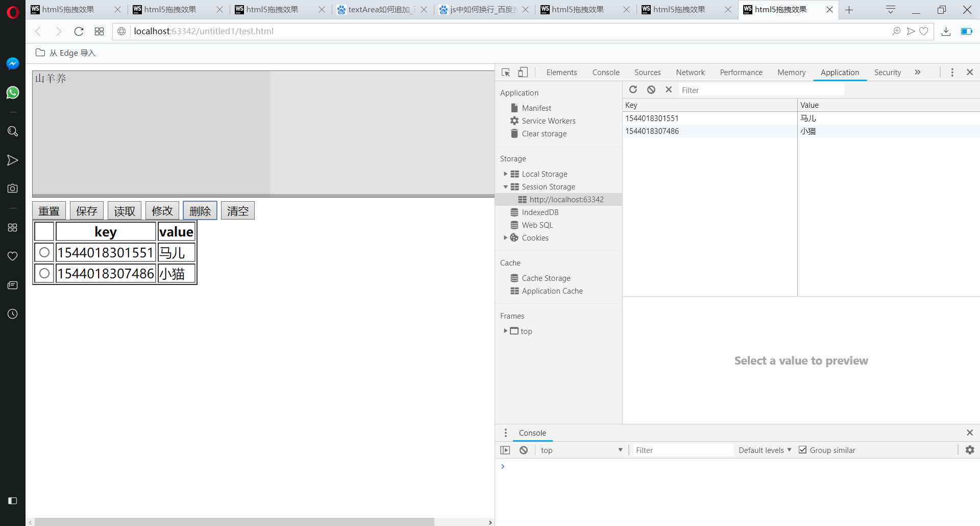Expand the top frame node
This screenshot has width=980, height=526.
[x=505, y=331]
